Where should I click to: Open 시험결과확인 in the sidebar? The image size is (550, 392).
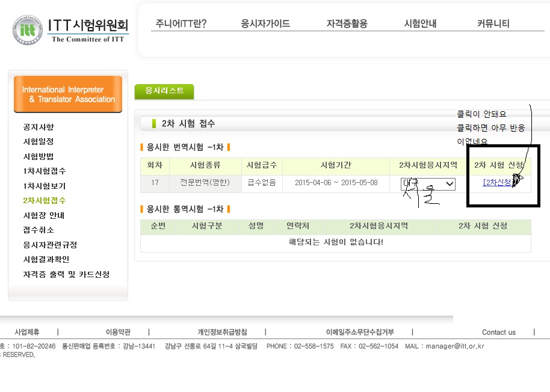click(46, 260)
